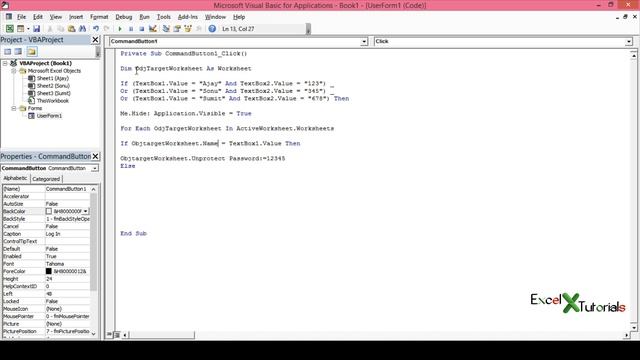Click the Paste clipboard toolbar icon

pyautogui.click(x=71, y=29)
